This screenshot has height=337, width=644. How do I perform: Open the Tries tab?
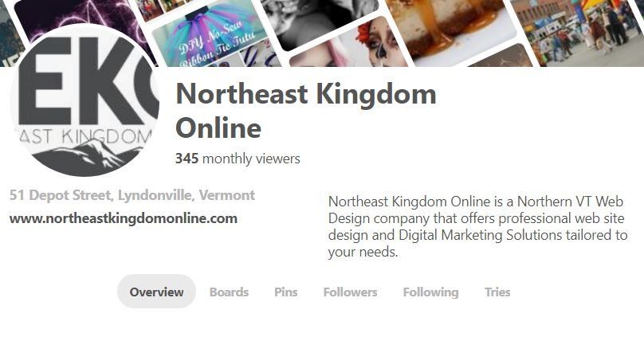click(497, 292)
